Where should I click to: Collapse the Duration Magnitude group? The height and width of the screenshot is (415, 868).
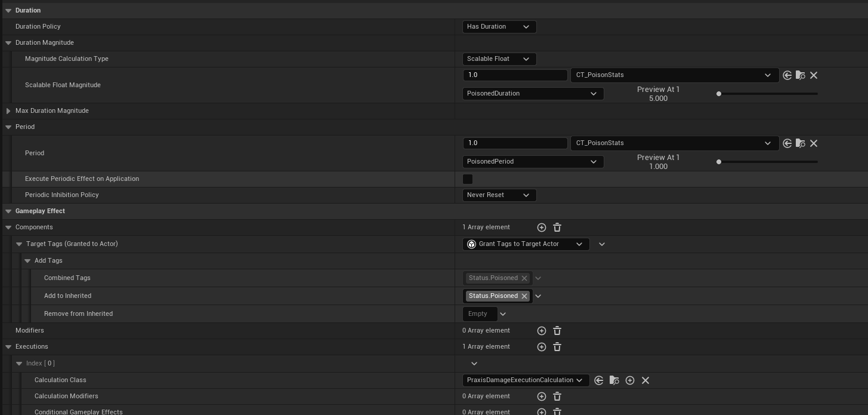(x=8, y=43)
